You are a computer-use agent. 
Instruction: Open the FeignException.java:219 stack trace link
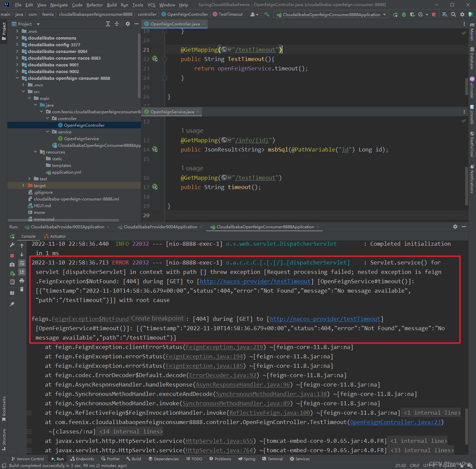[x=224, y=347]
